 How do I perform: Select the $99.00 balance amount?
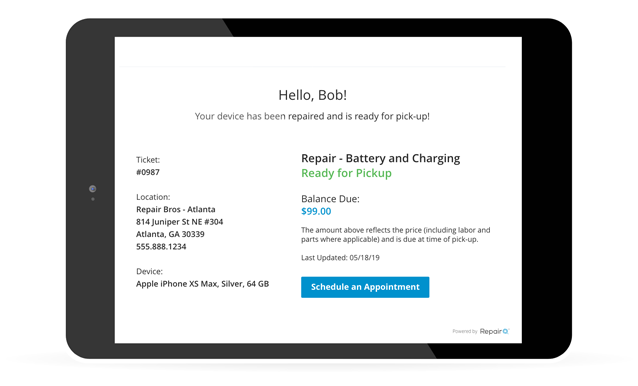coord(316,212)
